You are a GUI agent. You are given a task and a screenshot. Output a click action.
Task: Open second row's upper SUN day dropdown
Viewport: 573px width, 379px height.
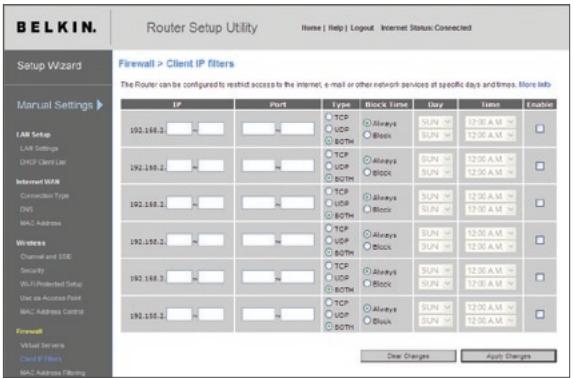(436, 159)
